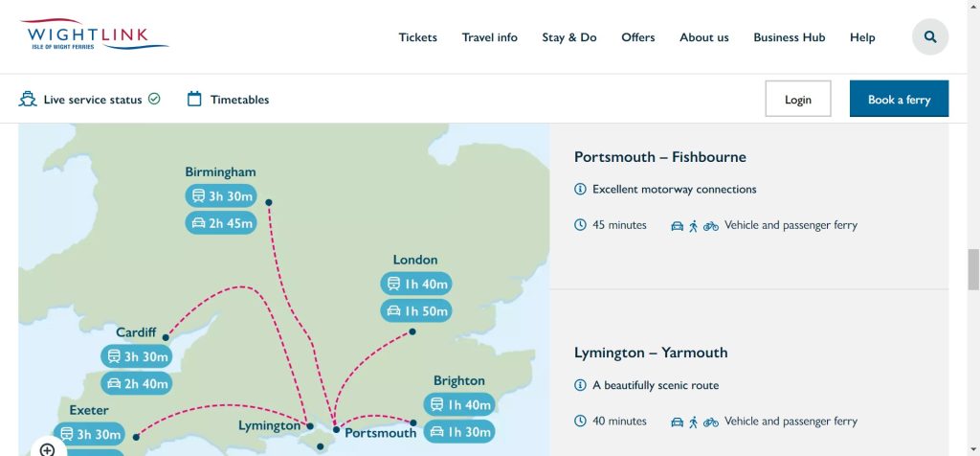Viewport: 980px width, 456px height.
Task: Open the Timetables link
Action: pos(239,100)
